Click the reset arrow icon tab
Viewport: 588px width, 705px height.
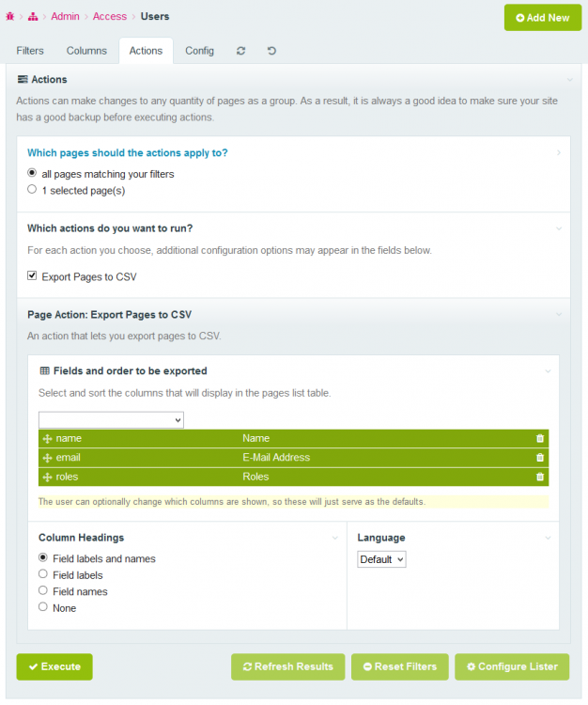(x=271, y=51)
